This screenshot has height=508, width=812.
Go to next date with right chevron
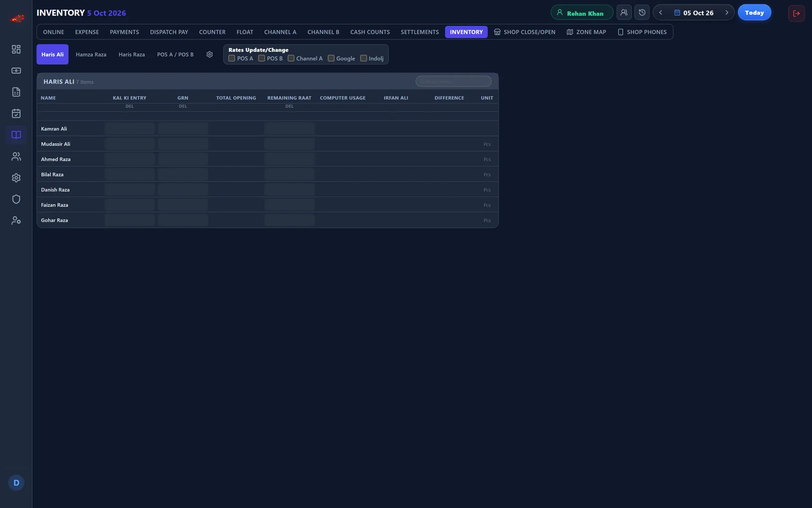727,13
